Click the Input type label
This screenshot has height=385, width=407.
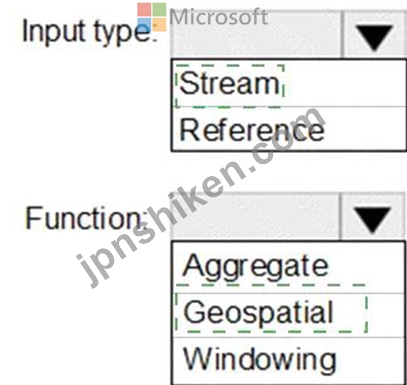coord(88,33)
